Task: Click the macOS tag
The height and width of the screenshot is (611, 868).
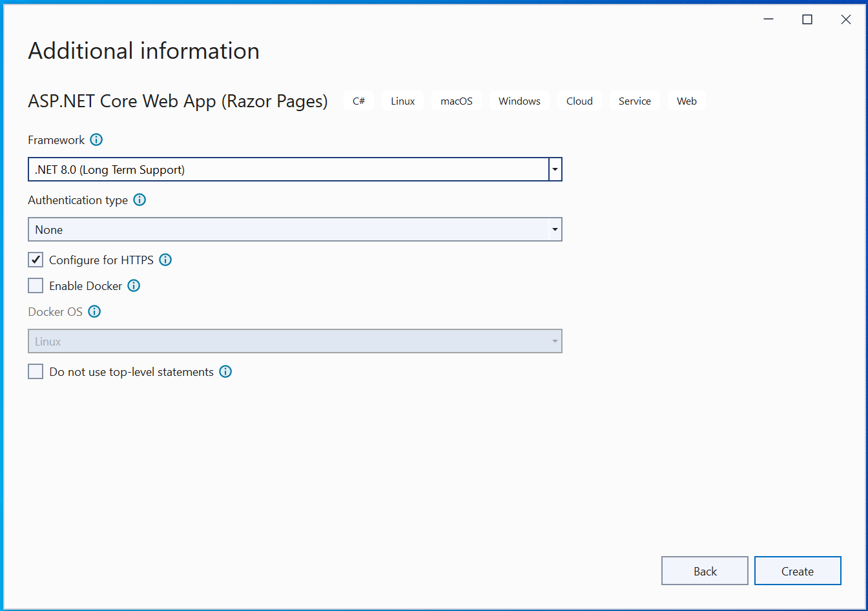Action: click(457, 101)
